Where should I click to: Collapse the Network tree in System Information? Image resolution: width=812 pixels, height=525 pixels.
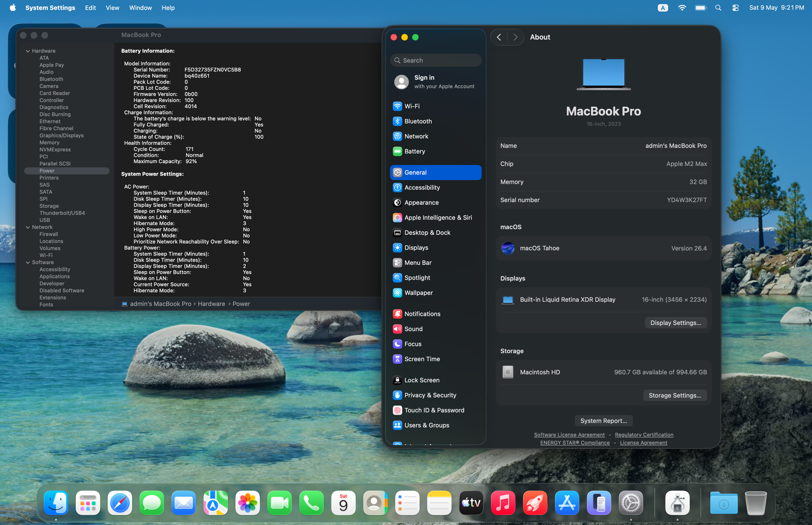[28, 227]
